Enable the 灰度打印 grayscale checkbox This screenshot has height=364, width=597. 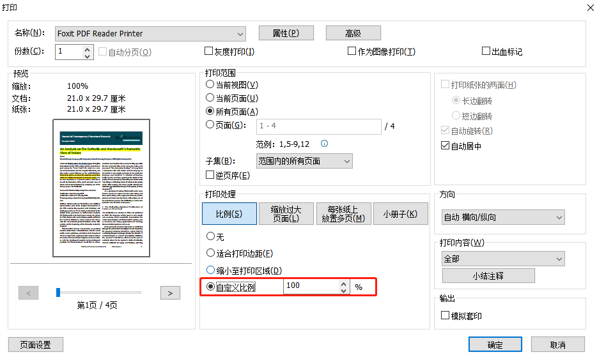(x=209, y=52)
